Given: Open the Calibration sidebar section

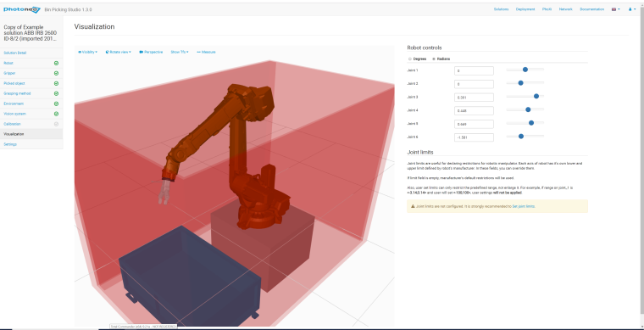Looking at the screenshot, I should coord(31,124).
